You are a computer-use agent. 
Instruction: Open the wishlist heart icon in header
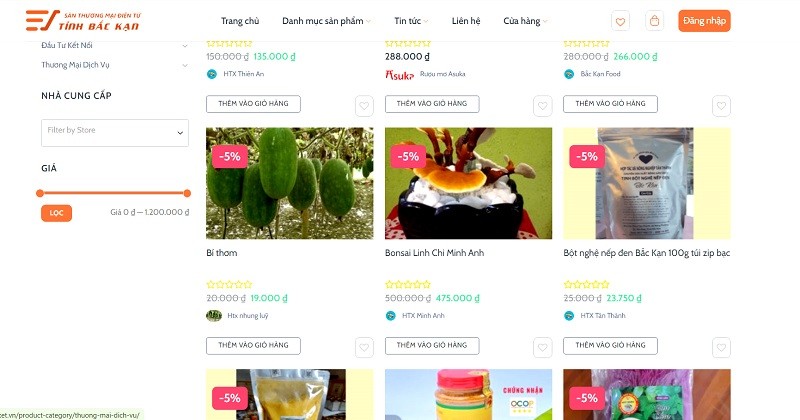[621, 21]
